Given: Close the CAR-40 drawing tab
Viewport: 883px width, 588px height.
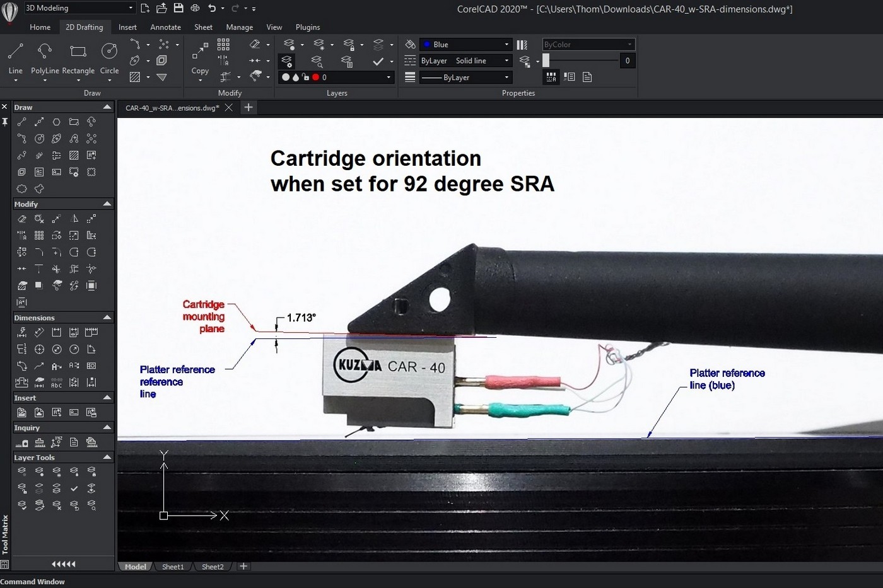Looking at the screenshot, I should [229, 108].
